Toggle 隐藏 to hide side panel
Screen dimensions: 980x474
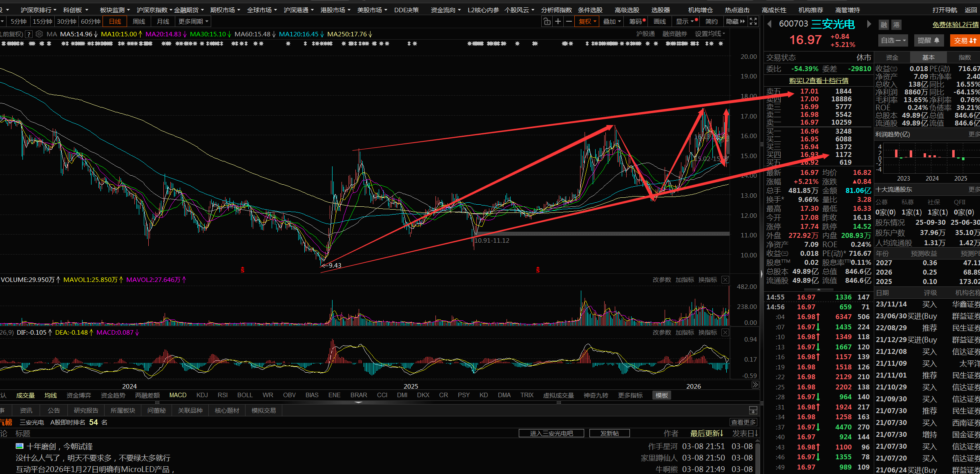point(735,22)
